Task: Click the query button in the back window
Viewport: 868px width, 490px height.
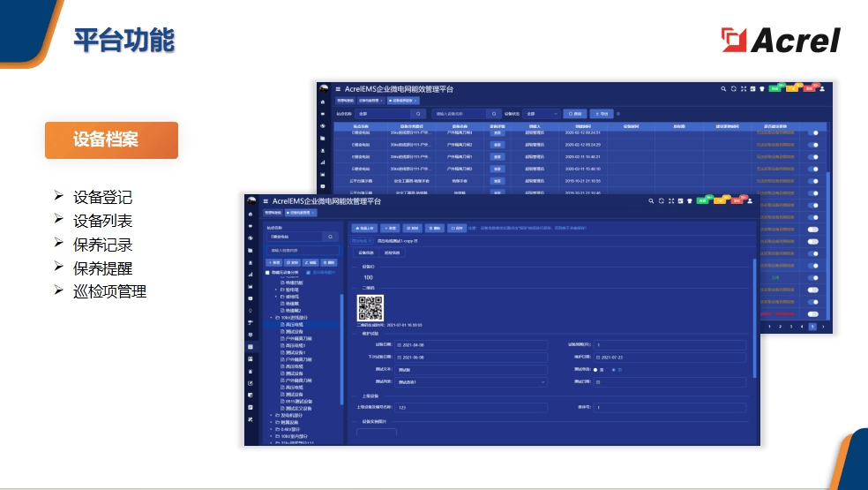Action: coord(575,114)
